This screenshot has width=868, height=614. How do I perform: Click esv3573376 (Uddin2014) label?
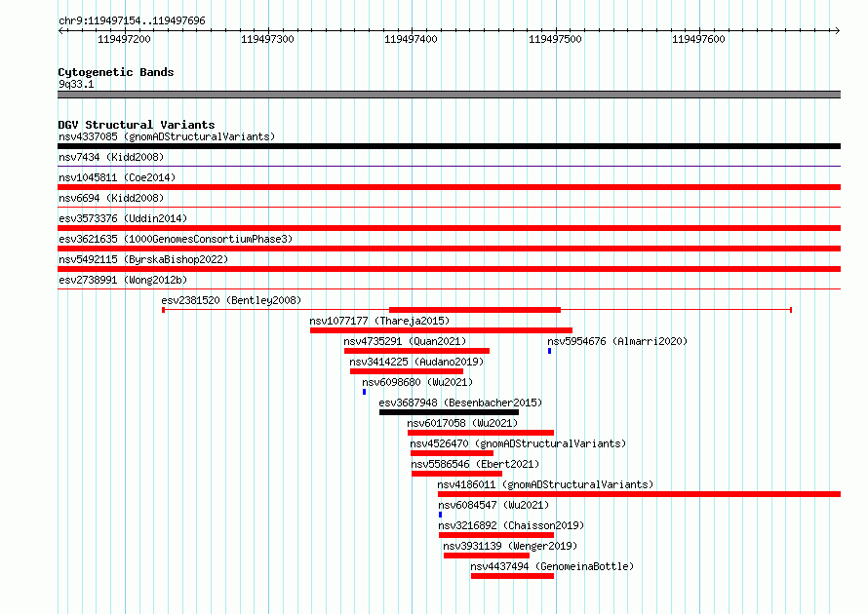point(123,218)
